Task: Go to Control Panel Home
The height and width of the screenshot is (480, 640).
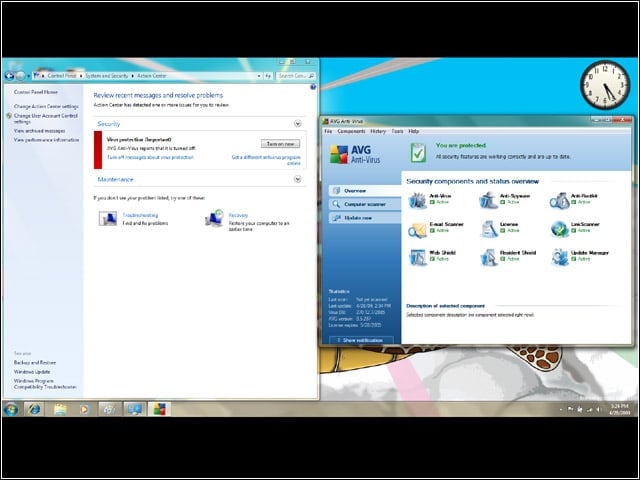Action: (36, 92)
